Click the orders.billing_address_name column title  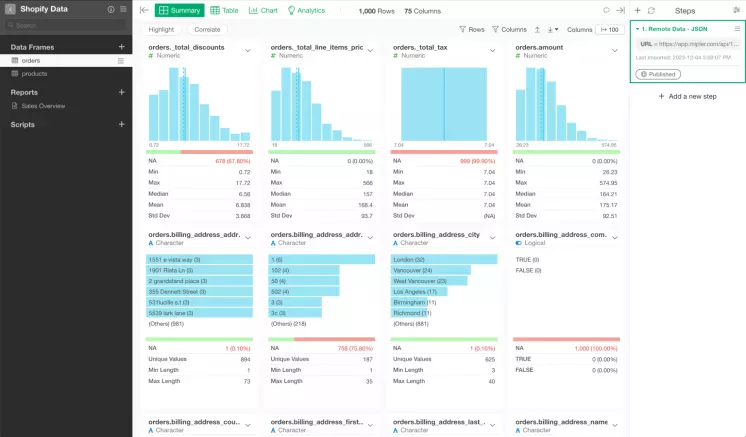[x=561, y=422]
